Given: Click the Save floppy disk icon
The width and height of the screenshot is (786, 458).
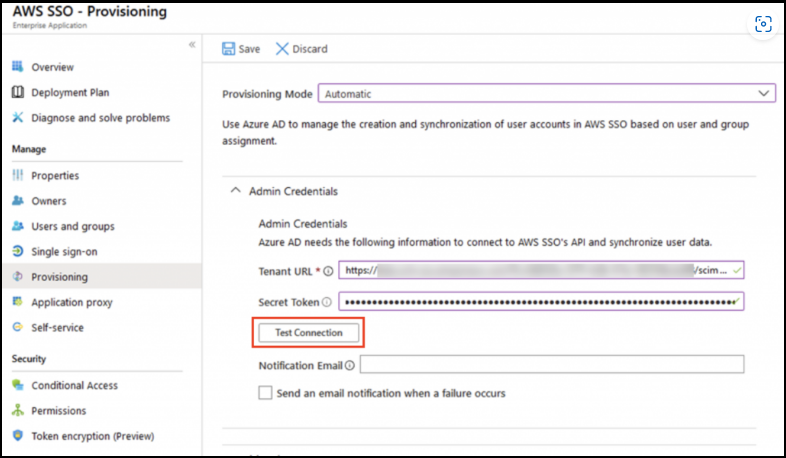Looking at the screenshot, I should (x=229, y=49).
